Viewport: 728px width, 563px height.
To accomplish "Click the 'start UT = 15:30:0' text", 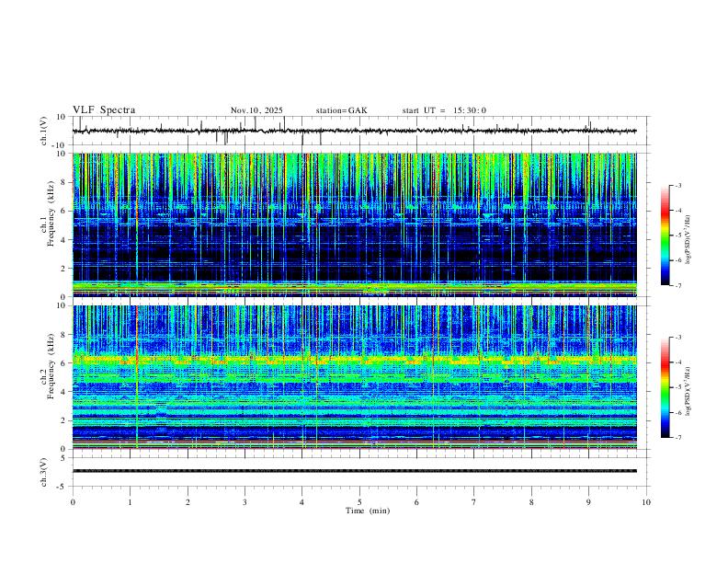I will click(x=444, y=110).
